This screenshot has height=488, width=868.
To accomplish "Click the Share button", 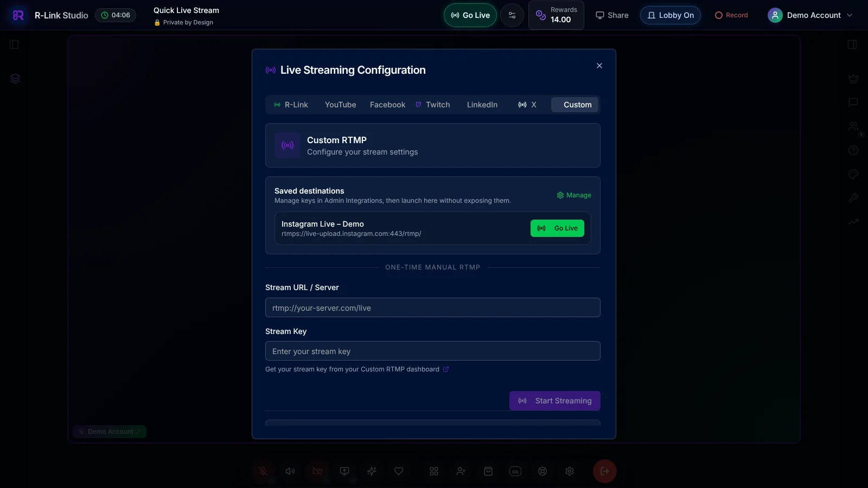I will click(x=612, y=15).
